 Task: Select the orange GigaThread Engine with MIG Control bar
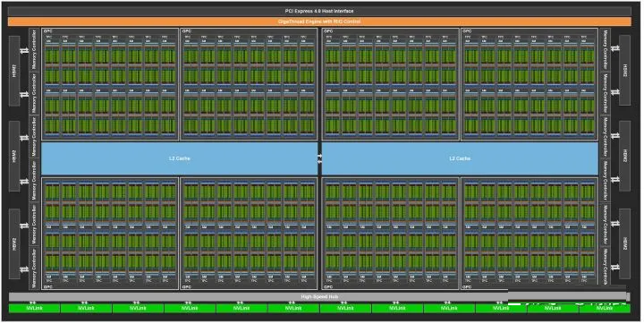click(319, 21)
